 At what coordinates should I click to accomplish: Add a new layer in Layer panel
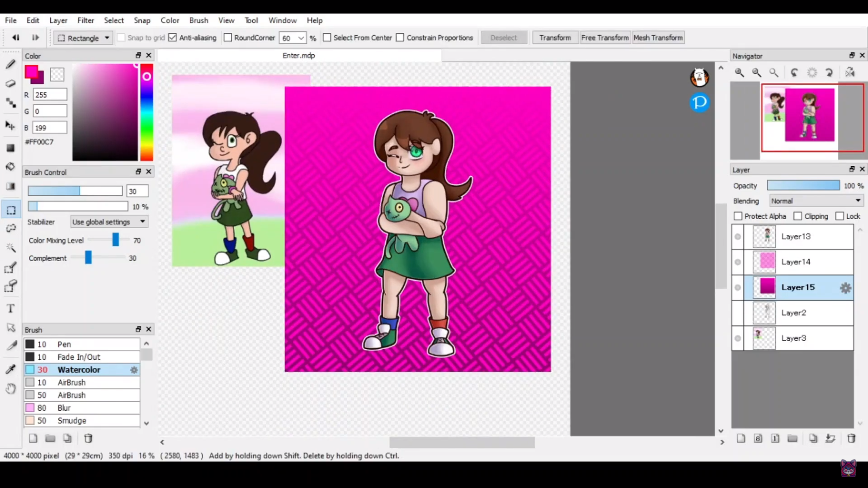[741, 438]
